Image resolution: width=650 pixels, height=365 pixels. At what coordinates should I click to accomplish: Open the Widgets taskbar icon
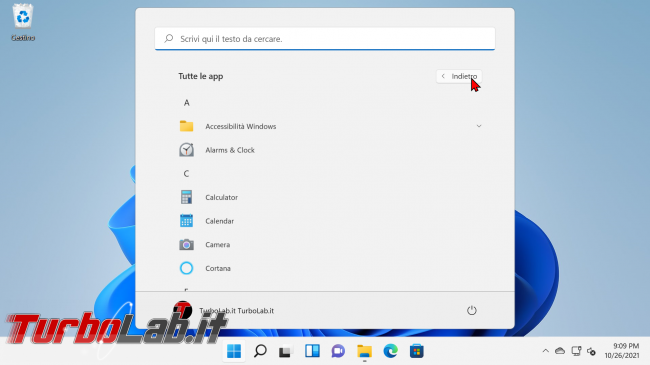click(x=312, y=351)
